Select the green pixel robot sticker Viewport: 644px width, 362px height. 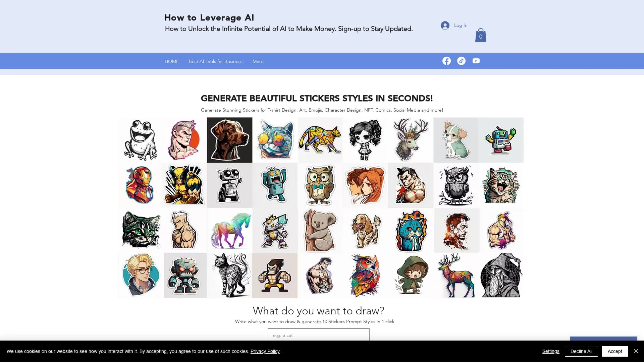pyautogui.click(x=501, y=140)
